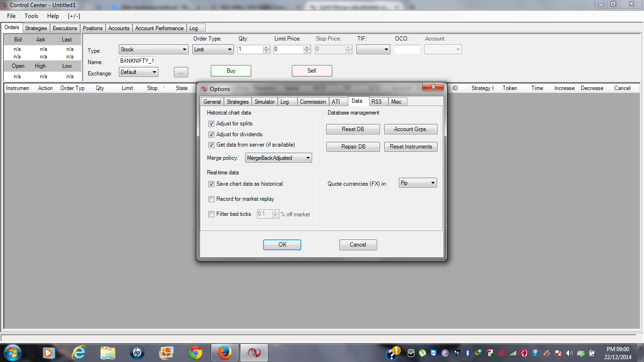Image resolution: width=644 pixels, height=362 pixels.
Task: Open the uTorrent tray icon
Action: [x=423, y=353]
